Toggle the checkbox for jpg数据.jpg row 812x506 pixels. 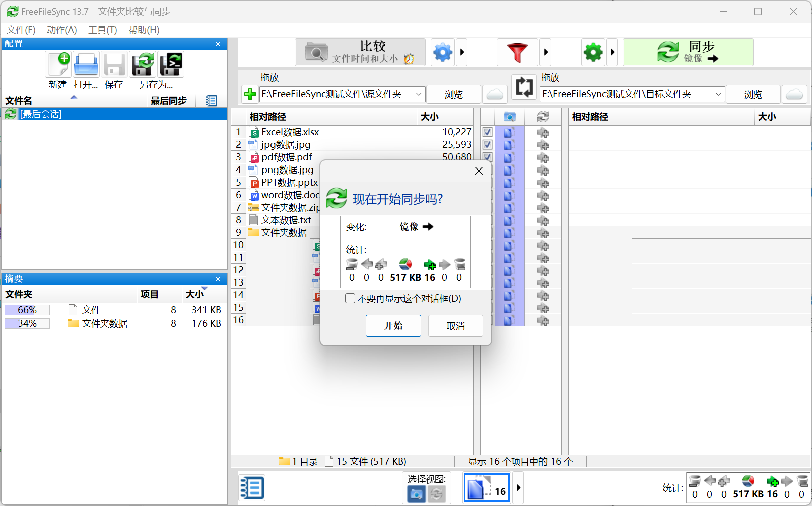tap(487, 145)
